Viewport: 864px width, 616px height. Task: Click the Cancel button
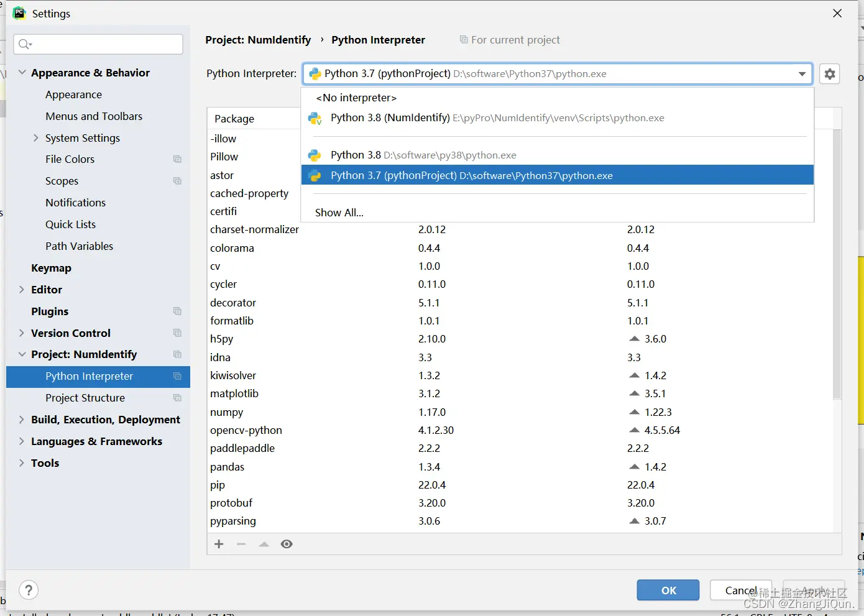741,590
